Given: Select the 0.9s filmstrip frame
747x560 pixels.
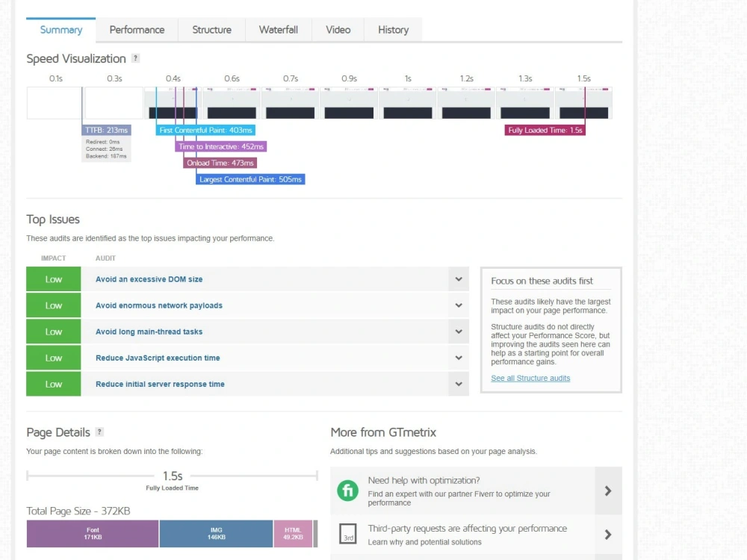Looking at the screenshot, I should click(349, 103).
